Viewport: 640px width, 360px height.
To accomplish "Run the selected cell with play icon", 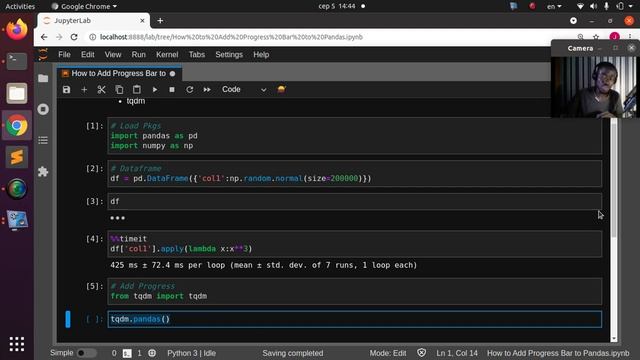I will click(155, 89).
